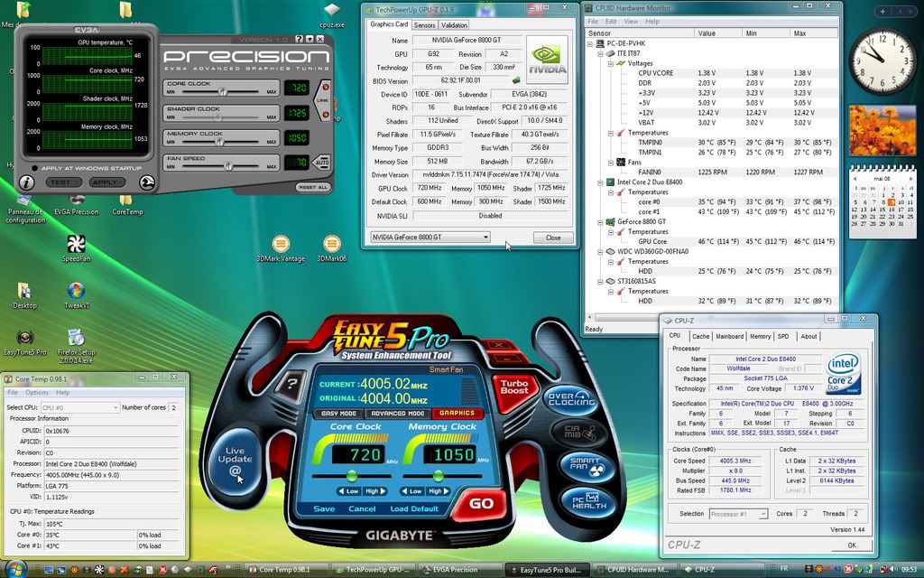The height and width of the screenshot is (578, 924).
Task: Open EVGA Precision settings wrench icon
Action: [147, 182]
